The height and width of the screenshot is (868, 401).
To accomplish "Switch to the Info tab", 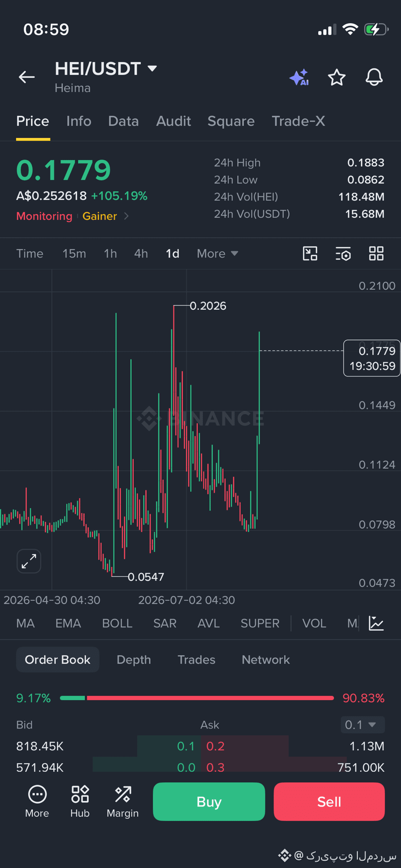I will pyautogui.click(x=78, y=121).
